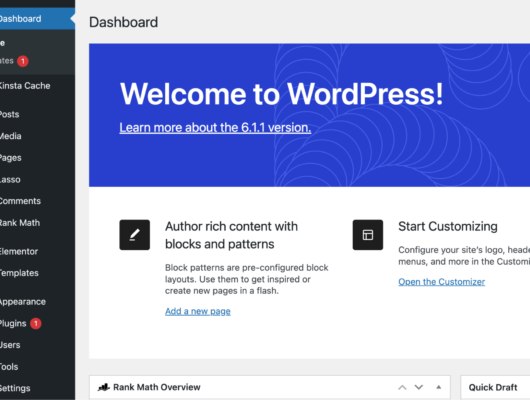This screenshot has width=530, height=400.
Task: Click the Welcome to WordPress! heading
Action: coord(281,94)
